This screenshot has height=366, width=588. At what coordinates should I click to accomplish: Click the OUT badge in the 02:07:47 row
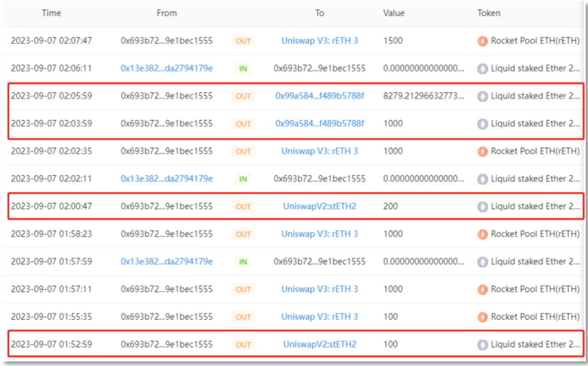pyautogui.click(x=243, y=41)
